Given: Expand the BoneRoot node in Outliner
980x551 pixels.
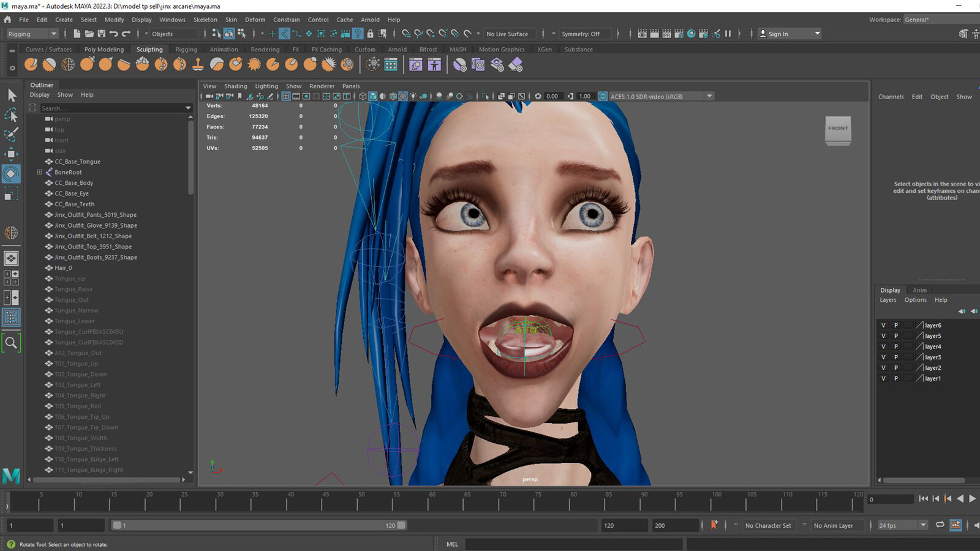Looking at the screenshot, I should (40, 172).
